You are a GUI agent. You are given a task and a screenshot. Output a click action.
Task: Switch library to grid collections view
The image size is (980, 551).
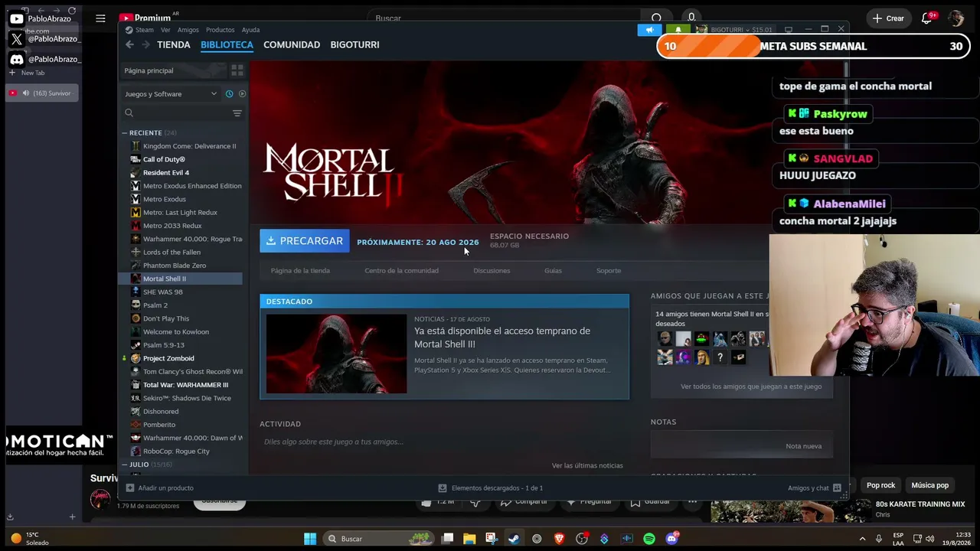click(x=237, y=70)
